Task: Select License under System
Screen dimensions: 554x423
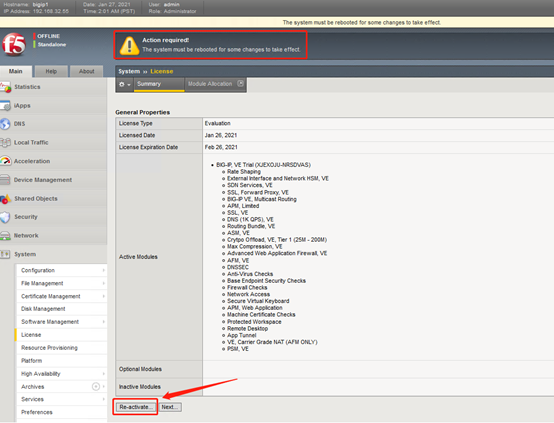Action: pyautogui.click(x=61, y=335)
